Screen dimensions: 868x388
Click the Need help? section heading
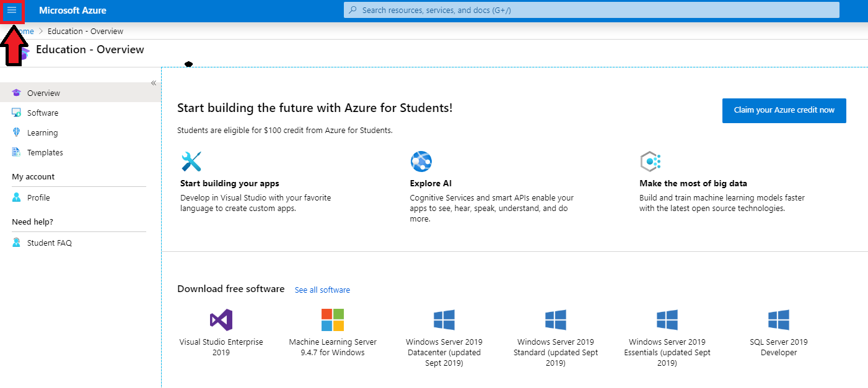[33, 222]
